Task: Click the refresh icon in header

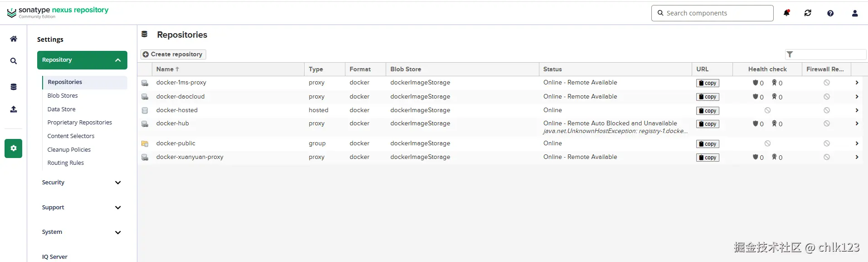Action: point(808,13)
